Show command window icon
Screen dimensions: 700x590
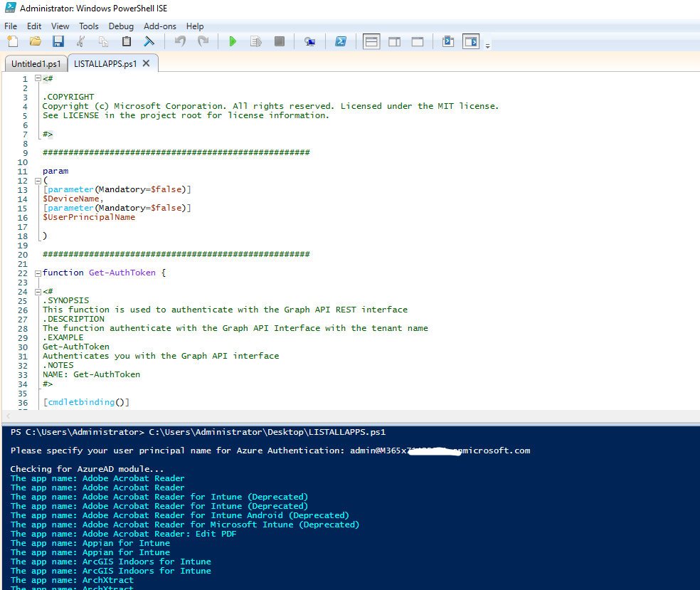(447, 41)
